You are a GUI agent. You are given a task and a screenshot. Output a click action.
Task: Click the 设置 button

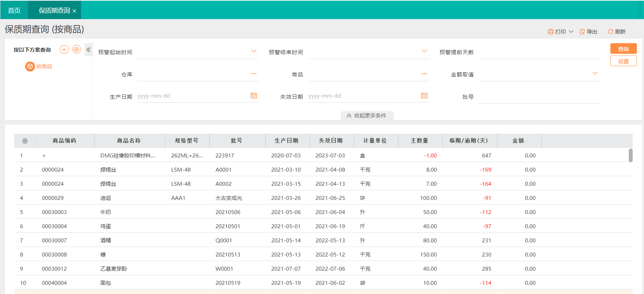coord(623,61)
